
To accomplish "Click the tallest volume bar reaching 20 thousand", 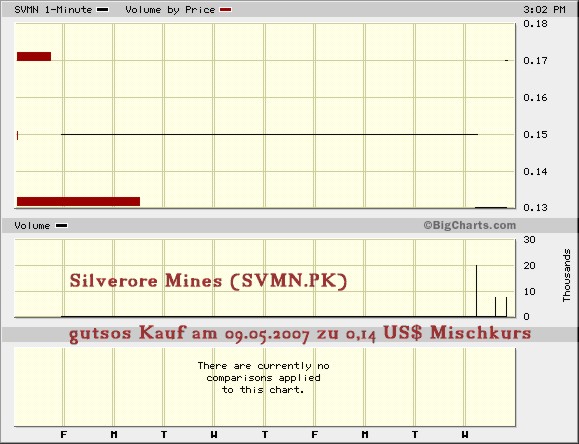I will [x=476, y=291].
